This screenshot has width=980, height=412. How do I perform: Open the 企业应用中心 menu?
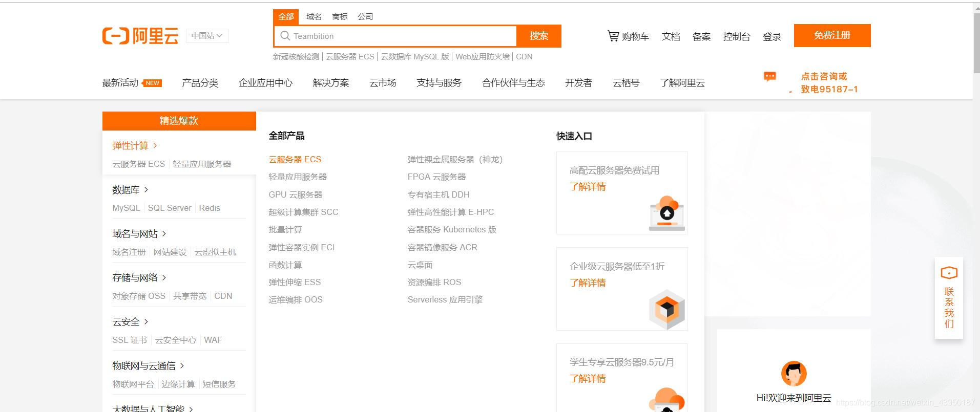pos(265,83)
